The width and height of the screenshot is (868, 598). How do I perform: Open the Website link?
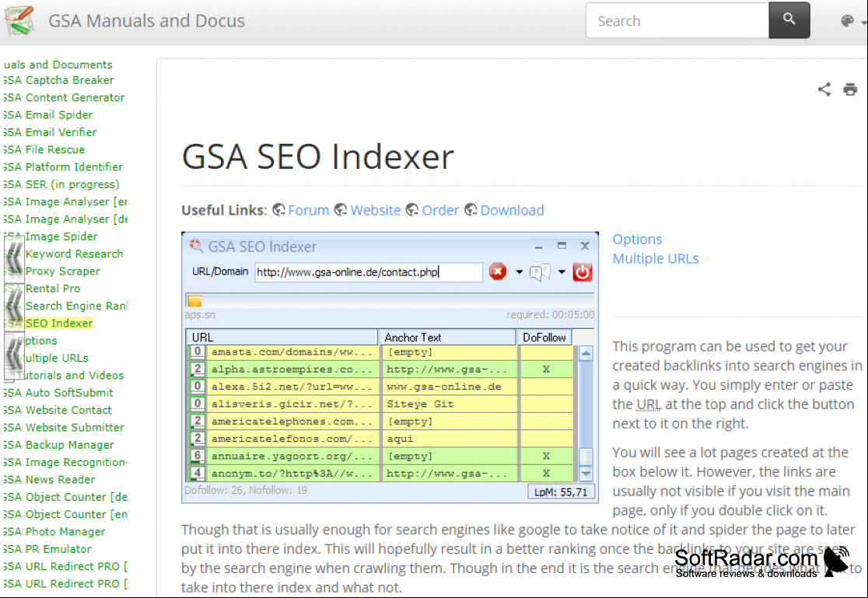(x=376, y=211)
